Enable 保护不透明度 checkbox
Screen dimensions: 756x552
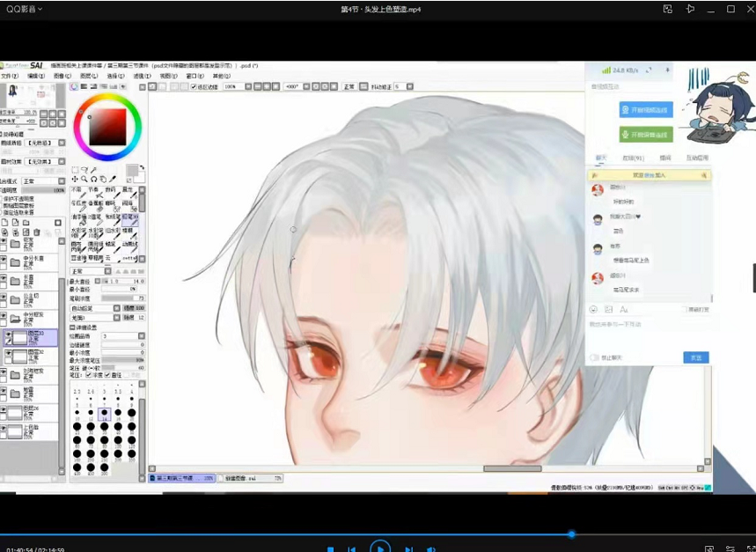point(2,198)
